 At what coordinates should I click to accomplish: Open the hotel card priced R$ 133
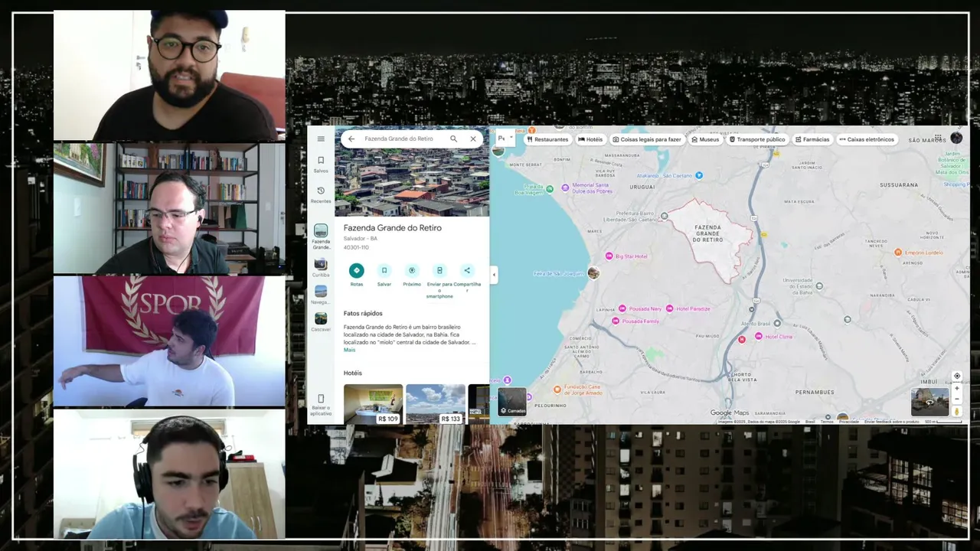point(436,404)
